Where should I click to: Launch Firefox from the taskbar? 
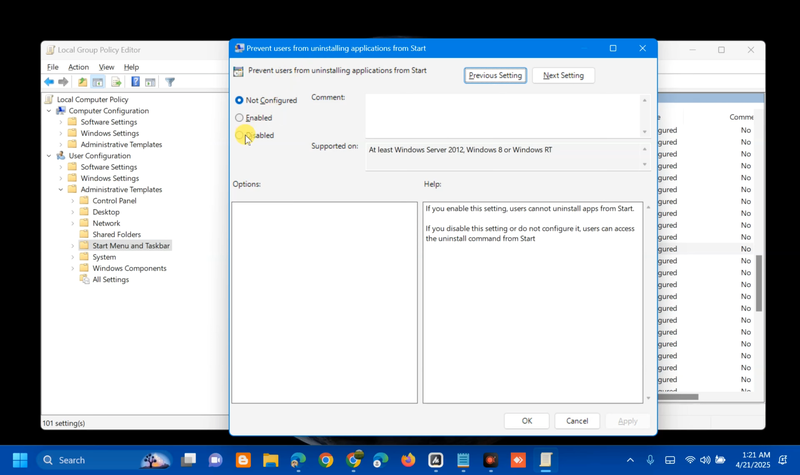point(408,460)
